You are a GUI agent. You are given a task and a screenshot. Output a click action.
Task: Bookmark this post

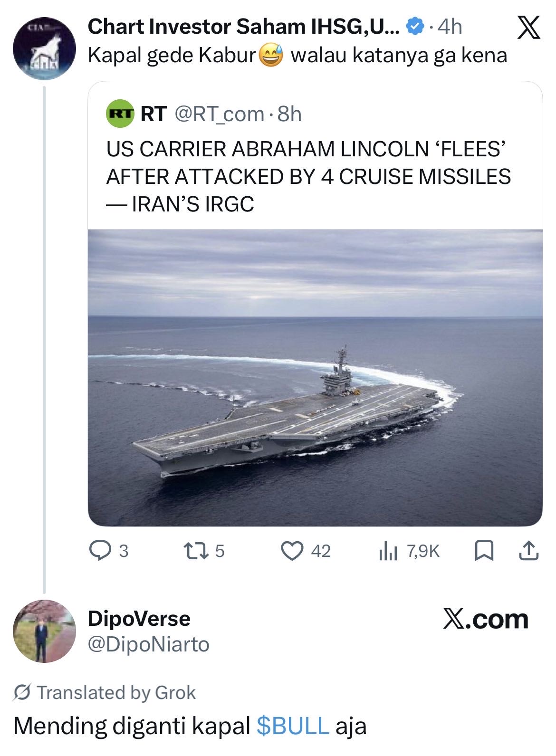coord(484,551)
